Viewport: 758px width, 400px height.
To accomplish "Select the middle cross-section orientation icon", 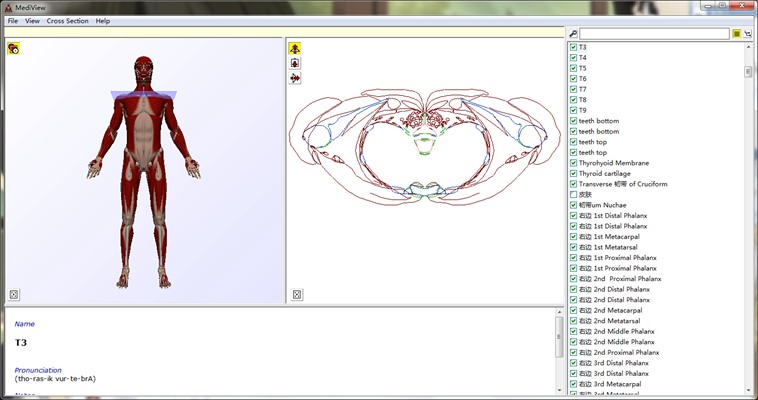I will pyautogui.click(x=296, y=63).
